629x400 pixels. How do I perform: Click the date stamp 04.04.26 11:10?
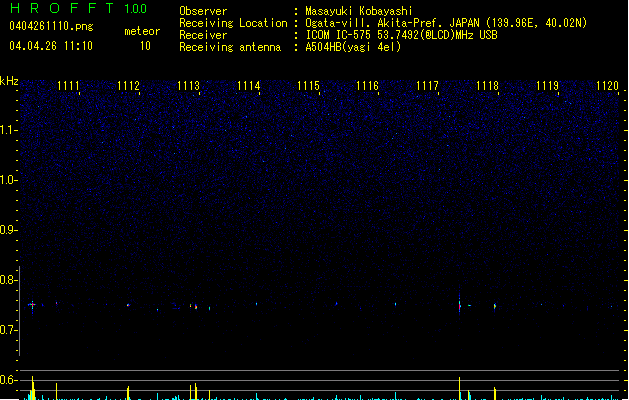51,46
